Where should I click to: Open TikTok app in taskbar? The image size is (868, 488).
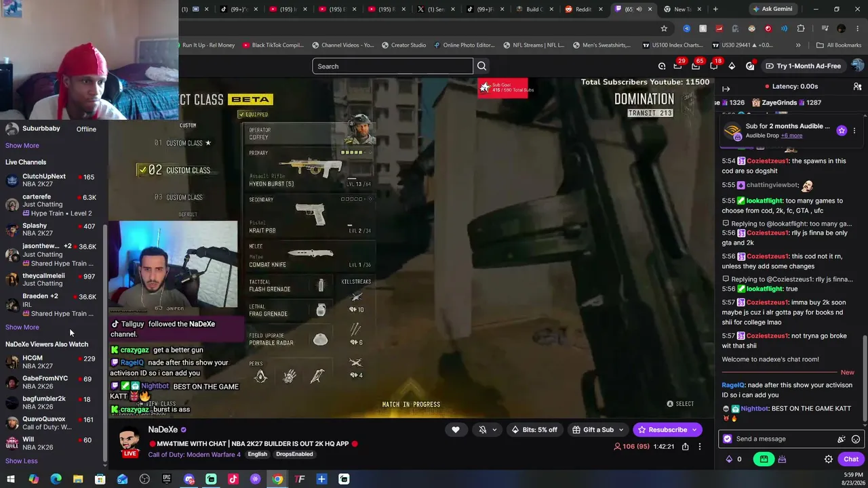pos(233,479)
